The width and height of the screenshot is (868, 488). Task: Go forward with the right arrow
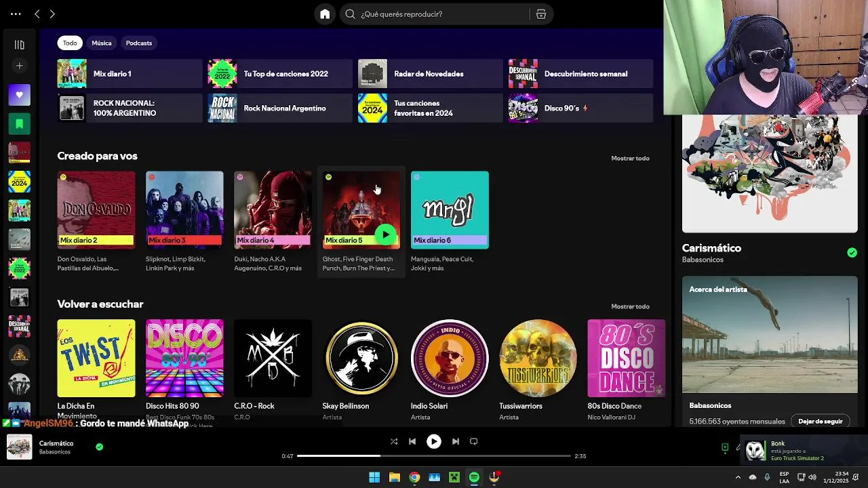pyautogui.click(x=52, y=14)
